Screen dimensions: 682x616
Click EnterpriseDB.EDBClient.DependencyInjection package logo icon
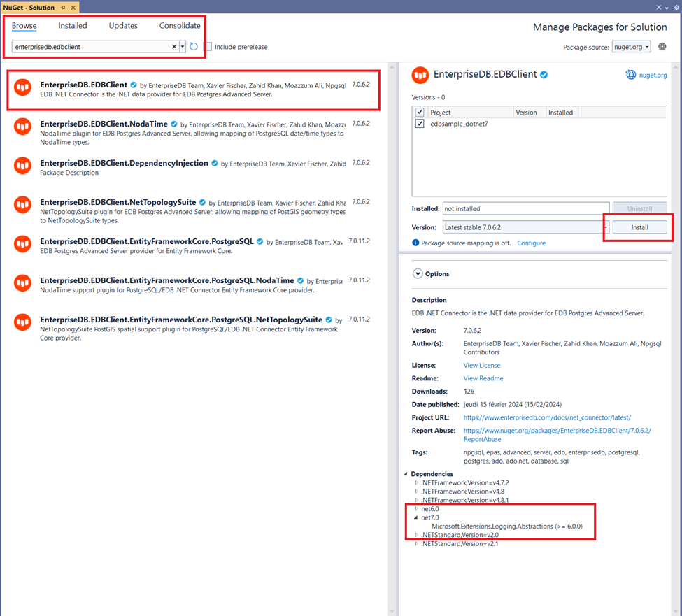point(23,166)
